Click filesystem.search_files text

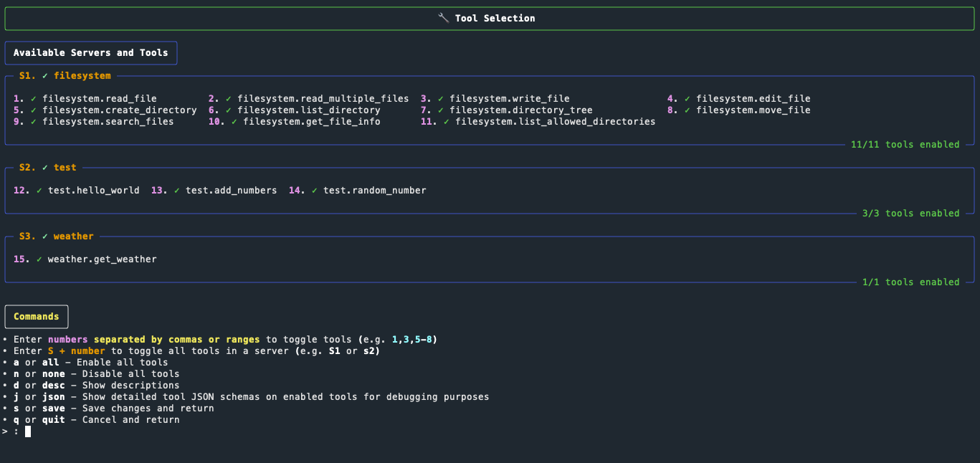coord(108,122)
